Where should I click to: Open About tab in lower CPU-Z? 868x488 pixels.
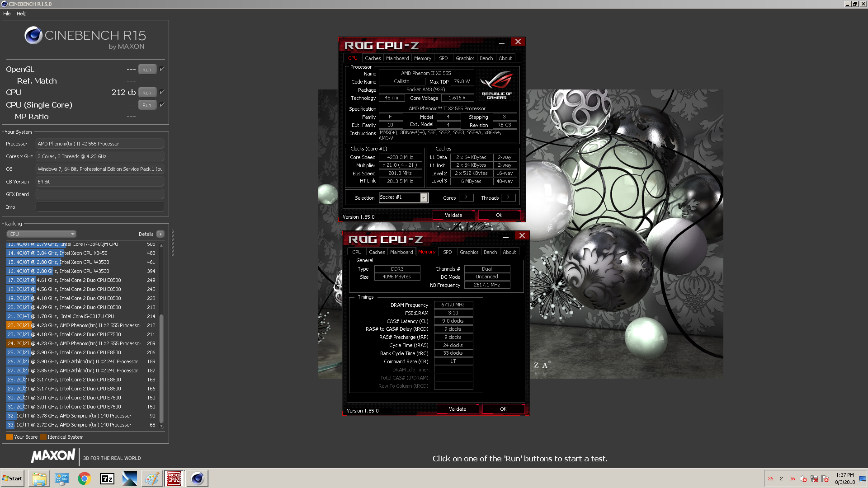point(509,252)
